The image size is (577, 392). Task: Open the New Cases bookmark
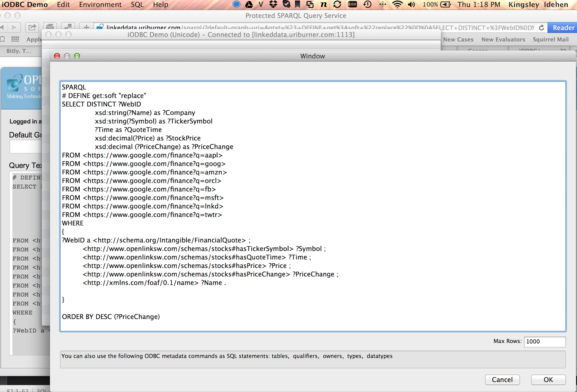point(458,39)
